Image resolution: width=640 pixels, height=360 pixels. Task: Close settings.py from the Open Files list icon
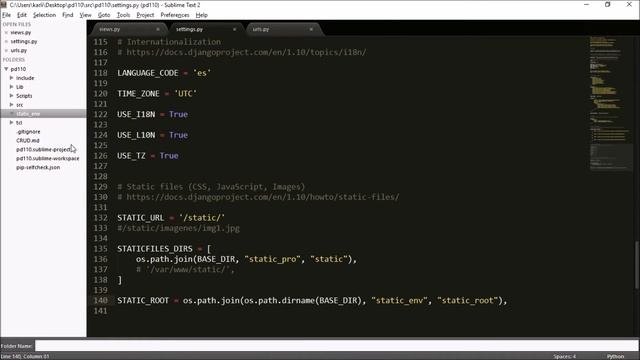pyautogui.click(x=6, y=41)
